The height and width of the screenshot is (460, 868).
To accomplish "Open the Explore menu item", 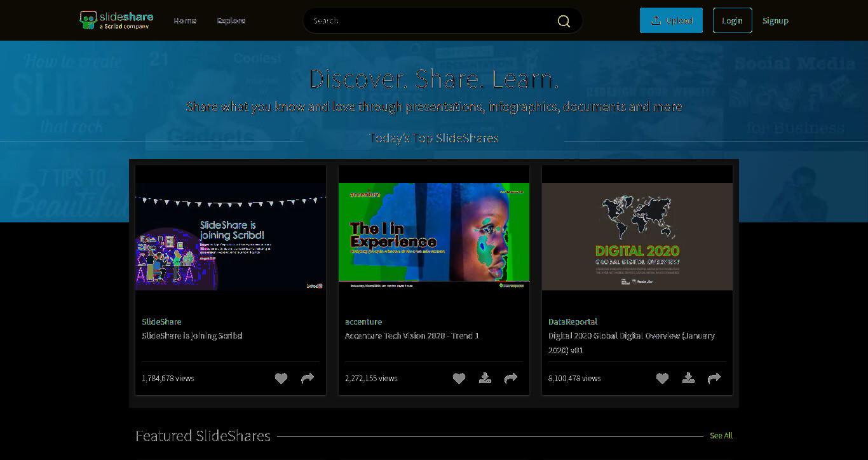I will click(231, 20).
